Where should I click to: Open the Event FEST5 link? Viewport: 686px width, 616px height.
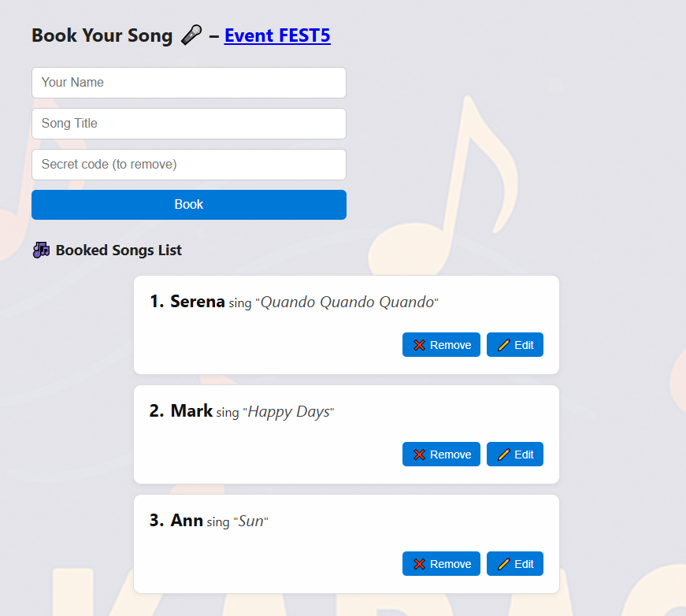coord(277,35)
